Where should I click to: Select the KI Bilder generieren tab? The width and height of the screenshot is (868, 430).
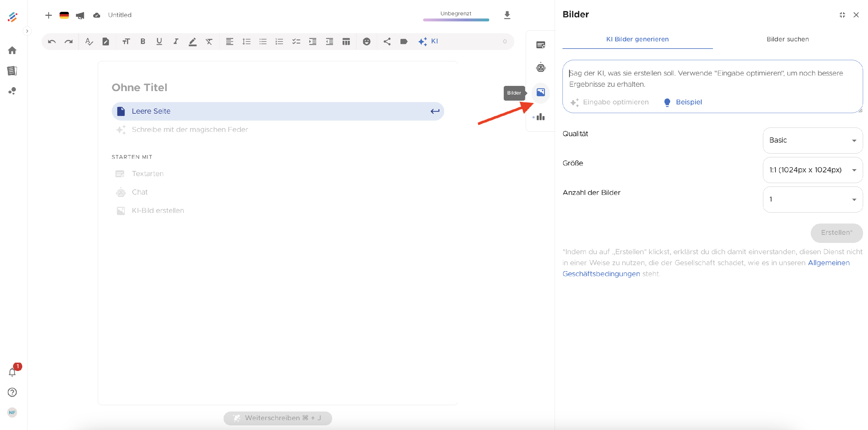pos(637,39)
